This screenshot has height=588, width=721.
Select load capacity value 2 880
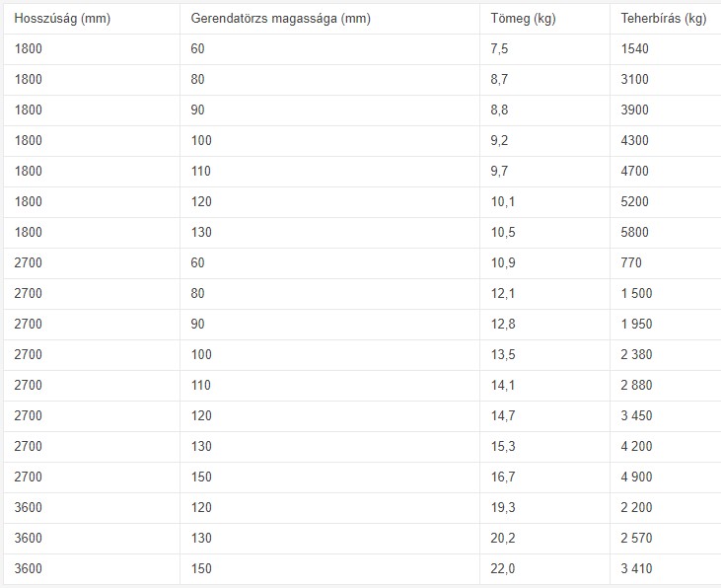pos(636,386)
